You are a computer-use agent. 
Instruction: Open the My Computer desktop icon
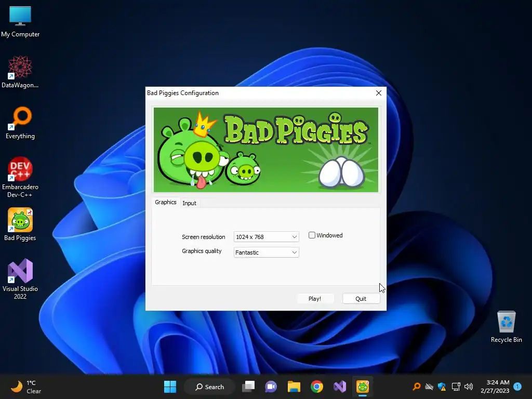(20, 21)
